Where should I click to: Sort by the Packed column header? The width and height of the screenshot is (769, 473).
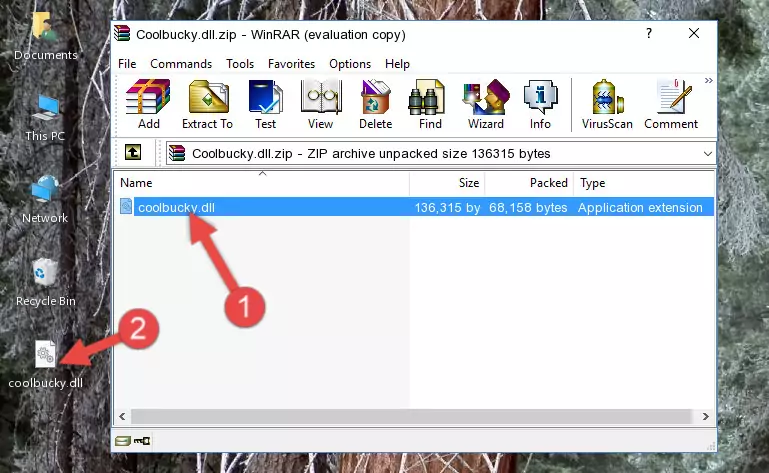coord(529,183)
